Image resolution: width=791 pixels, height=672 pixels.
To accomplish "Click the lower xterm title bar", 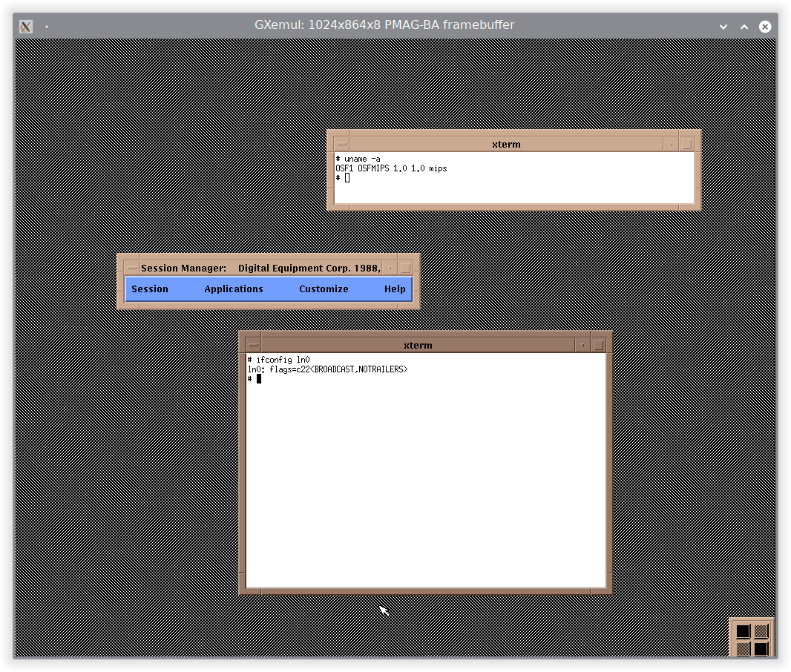I will click(418, 346).
